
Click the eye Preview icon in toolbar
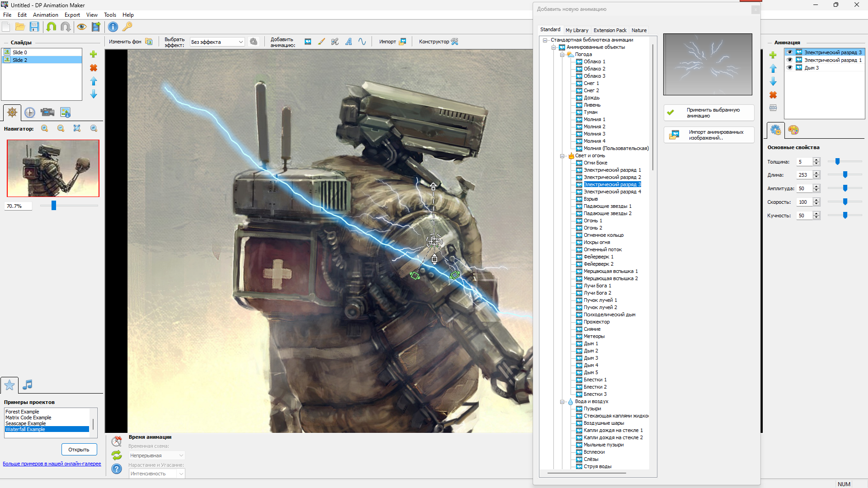coord(82,27)
